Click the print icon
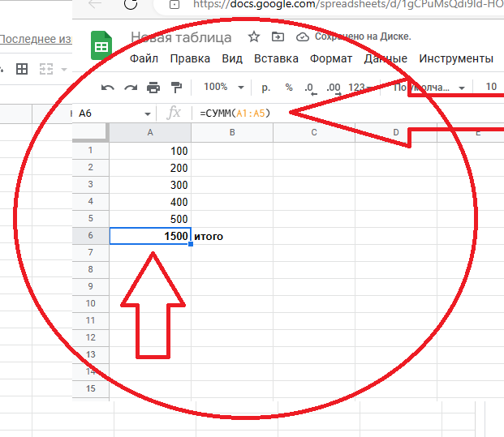Viewport: 504px width, 437px height. [x=153, y=88]
